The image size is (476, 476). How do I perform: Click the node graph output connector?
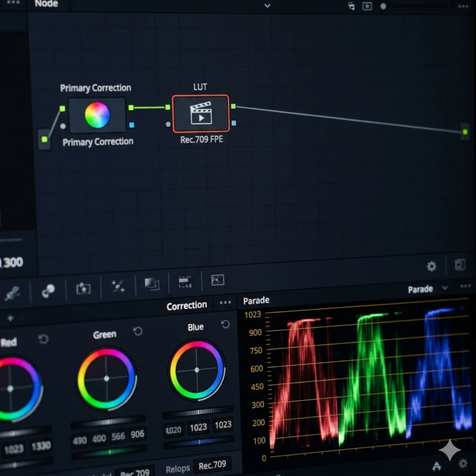pos(465,132)
